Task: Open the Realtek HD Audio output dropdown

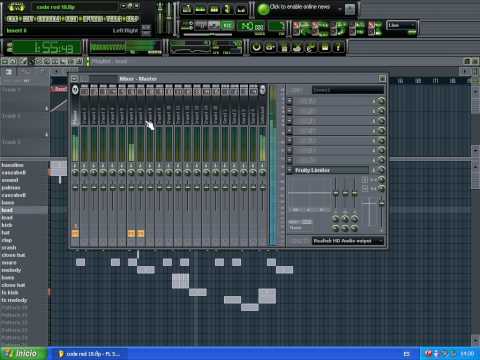Action: coord(348,241)
